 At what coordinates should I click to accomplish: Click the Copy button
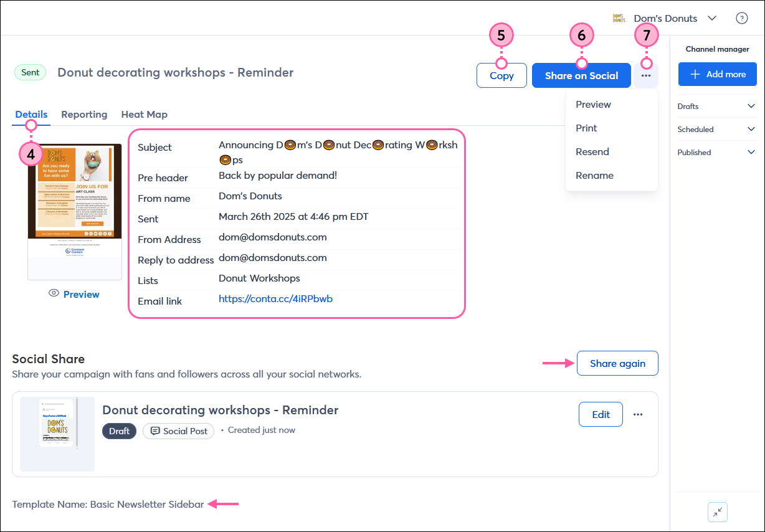tap(501, 75)
